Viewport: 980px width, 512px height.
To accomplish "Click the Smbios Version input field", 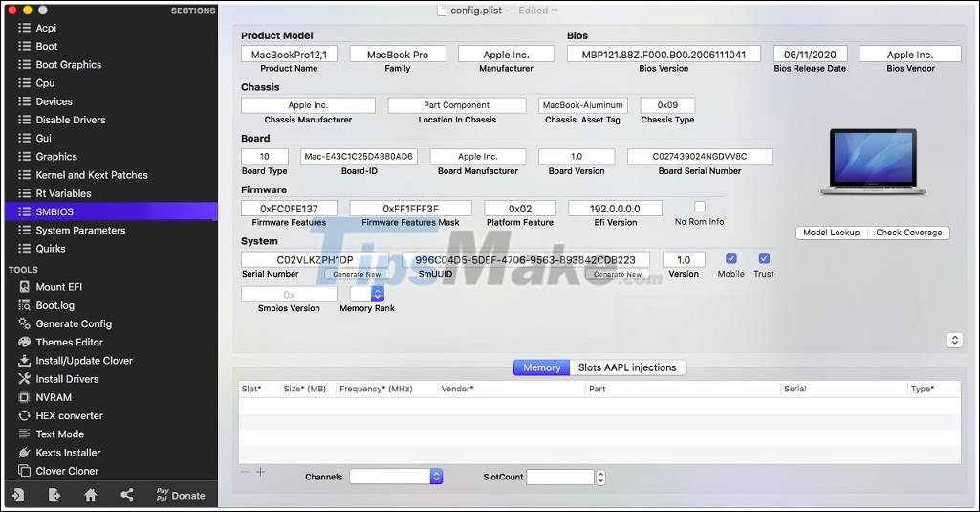I will point(289,294).
